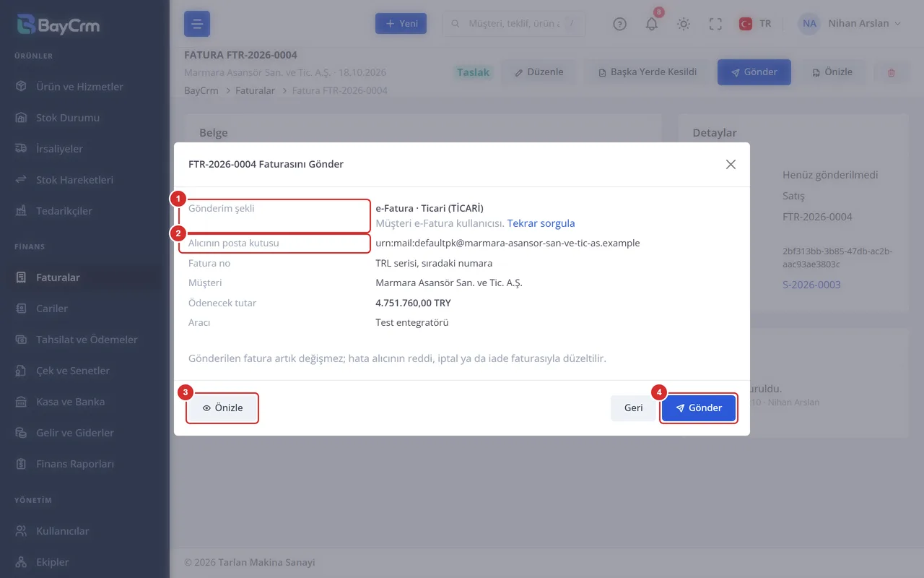Click the hamburger menu toggle icon
The width and height of the screenshot is (924, 578).
coord(197,24)
